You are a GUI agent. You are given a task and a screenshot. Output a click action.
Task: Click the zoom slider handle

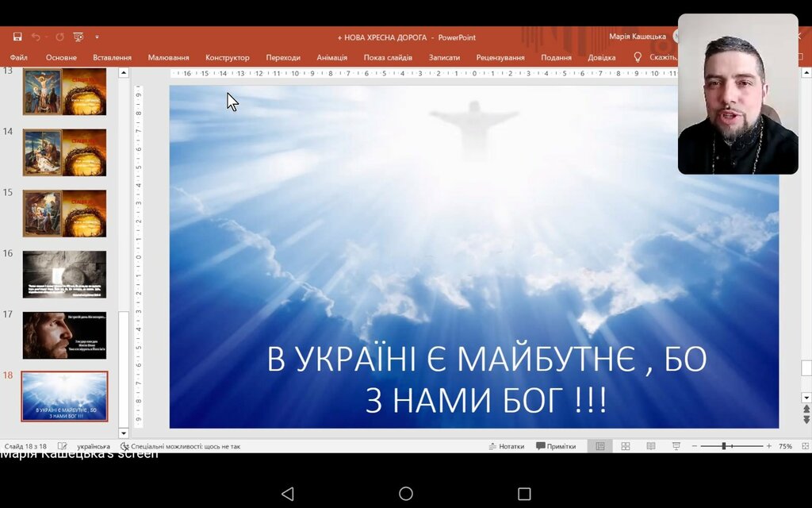tap(723, 446)
